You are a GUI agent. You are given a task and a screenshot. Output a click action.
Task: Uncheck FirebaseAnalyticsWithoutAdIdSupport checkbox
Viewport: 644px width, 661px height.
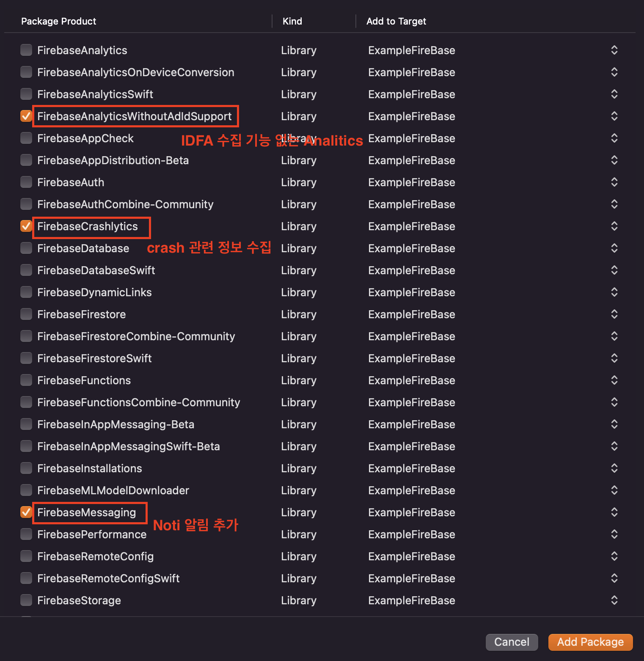click(26, 116)
